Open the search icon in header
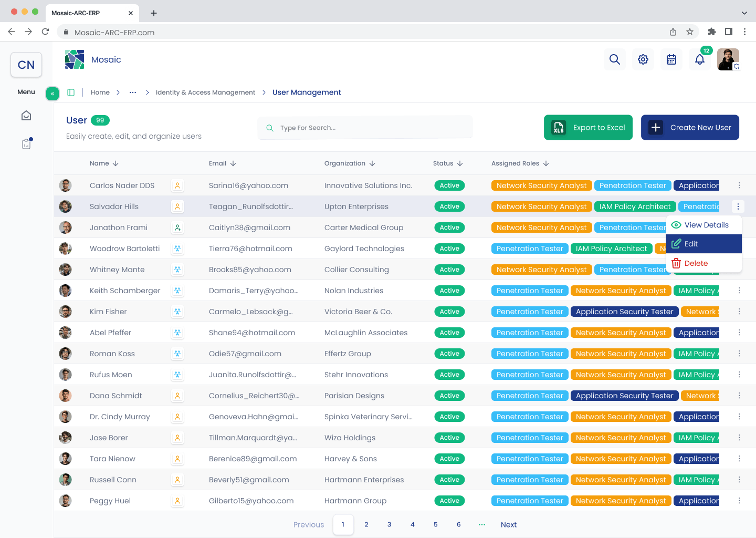This screenshot has width=756, height=538. [615, 59]
